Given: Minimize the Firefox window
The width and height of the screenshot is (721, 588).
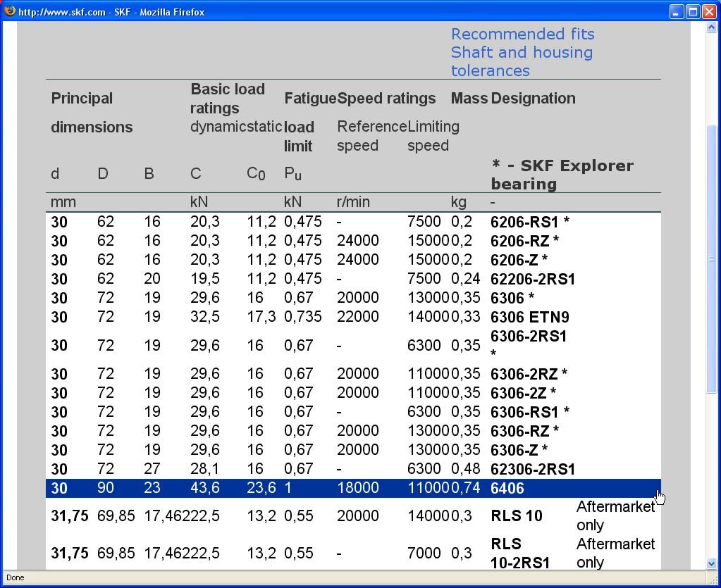Looking at the screenshot, I should [x=676, y=11].
